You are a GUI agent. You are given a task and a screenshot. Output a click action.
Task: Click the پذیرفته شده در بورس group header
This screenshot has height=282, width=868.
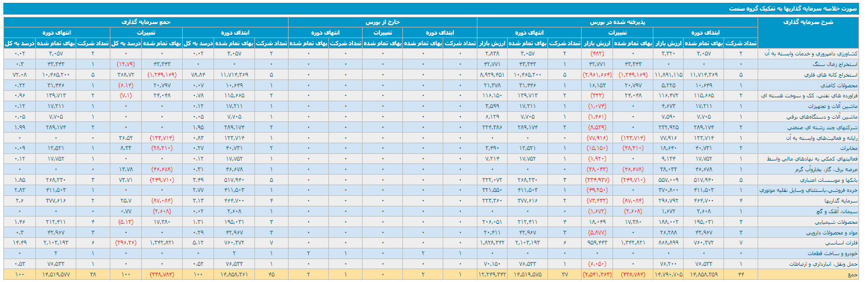(617, 22)
